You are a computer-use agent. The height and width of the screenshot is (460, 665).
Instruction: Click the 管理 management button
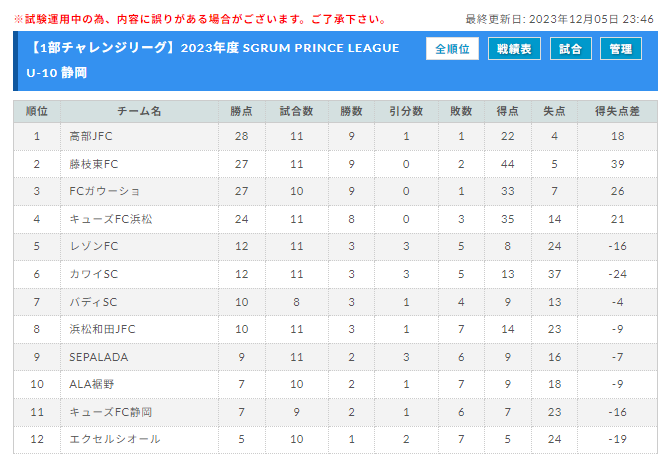click(620, 49)
